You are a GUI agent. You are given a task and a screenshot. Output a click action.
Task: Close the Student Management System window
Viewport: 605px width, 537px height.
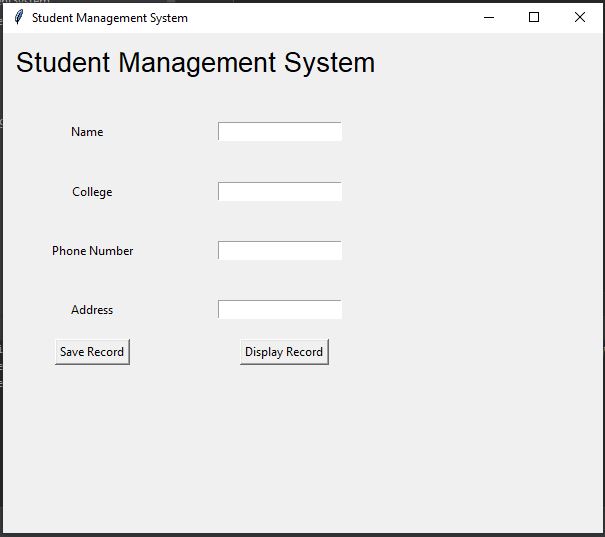click(580, 17)
